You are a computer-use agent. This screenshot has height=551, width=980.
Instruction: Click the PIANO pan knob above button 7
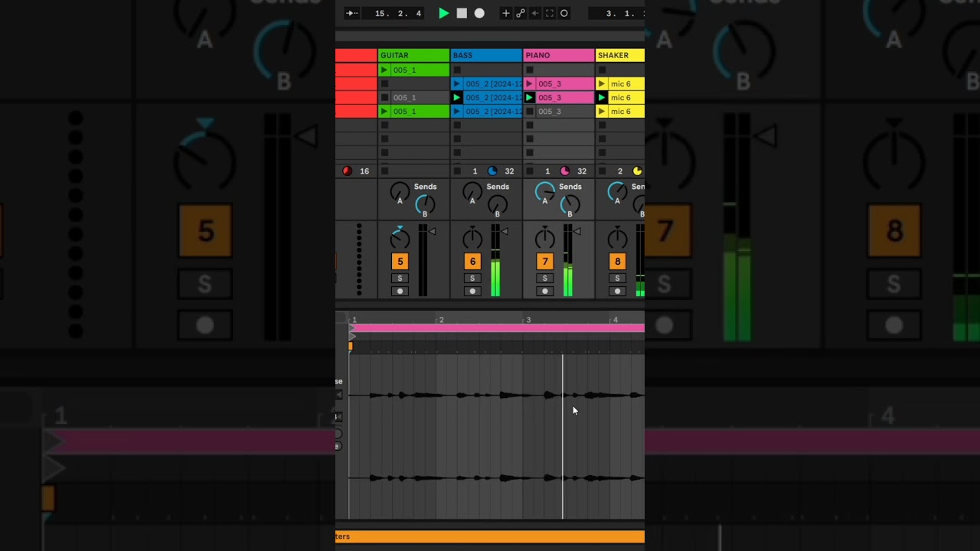(x=544, y=238)
